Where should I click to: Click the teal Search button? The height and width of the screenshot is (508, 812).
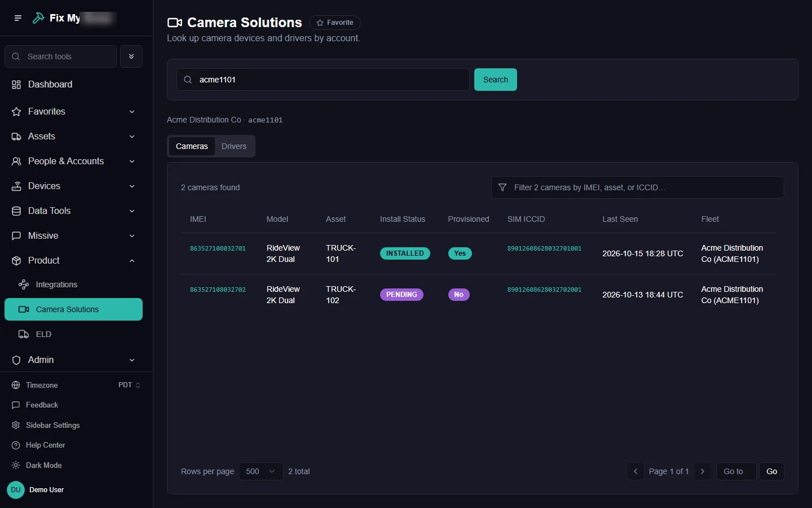pyautogui.click(x=496, y=80)
